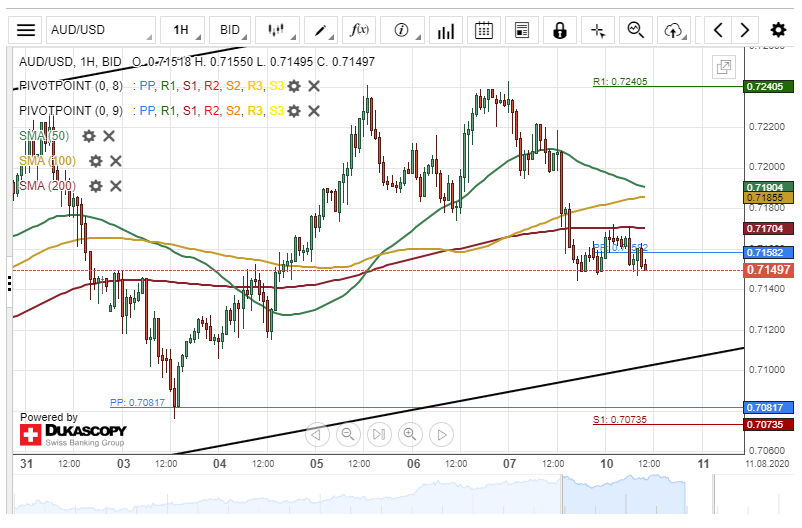Open chart settings gear in toolbar
Screen dimensions: 802x528
(x=777, y=30)
